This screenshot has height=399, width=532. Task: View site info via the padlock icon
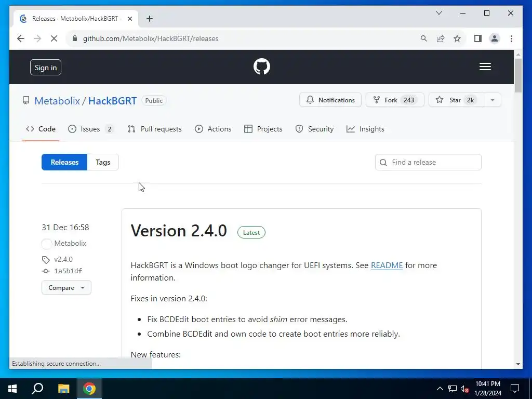click(75, 38)
